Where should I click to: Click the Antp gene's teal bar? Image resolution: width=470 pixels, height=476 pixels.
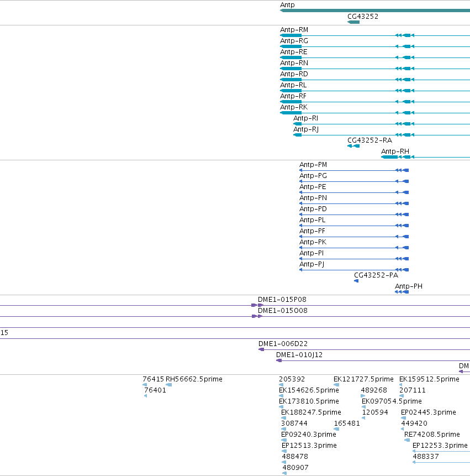click(375, 11)
